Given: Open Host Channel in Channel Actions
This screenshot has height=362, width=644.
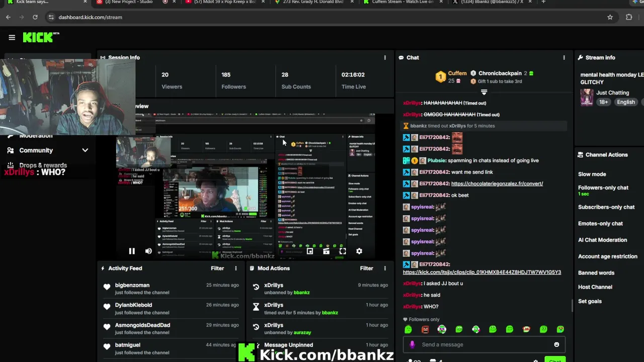Looking at the screenshot, I should pyautogui.click(x=595, y=287).
